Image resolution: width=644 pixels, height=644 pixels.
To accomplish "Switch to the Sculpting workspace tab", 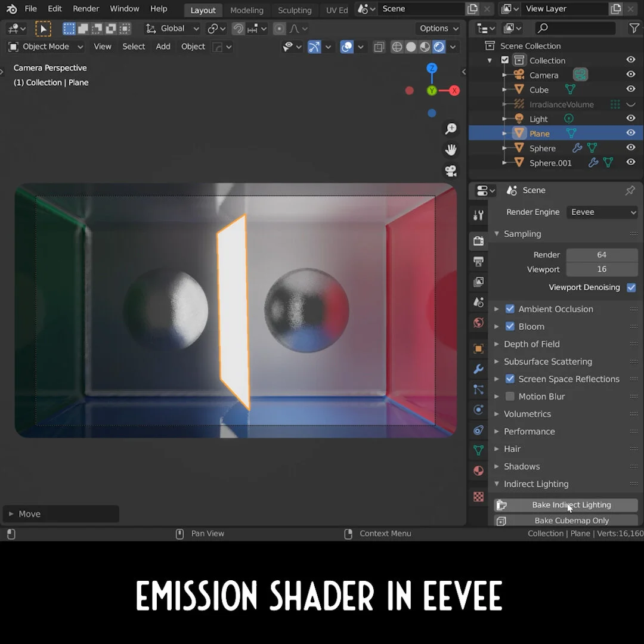I will (x=295, y=10).
